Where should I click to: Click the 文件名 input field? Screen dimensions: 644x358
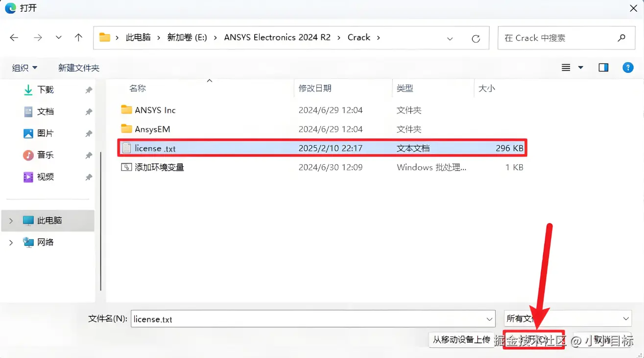[x=313, y=319]
